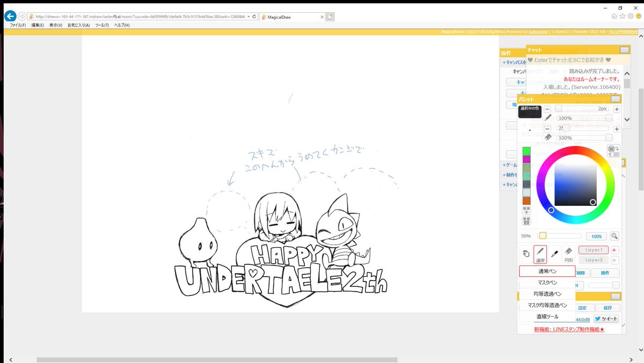Open the 編集(E) menu
The height and width of the screenshot is (363, 644).
pos(38,25)
